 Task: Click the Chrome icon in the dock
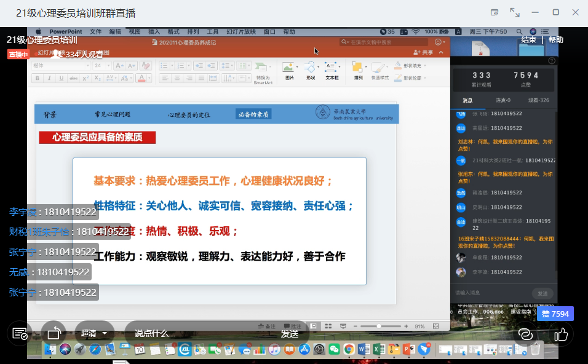pyautogui.click(x=349, y=349)
